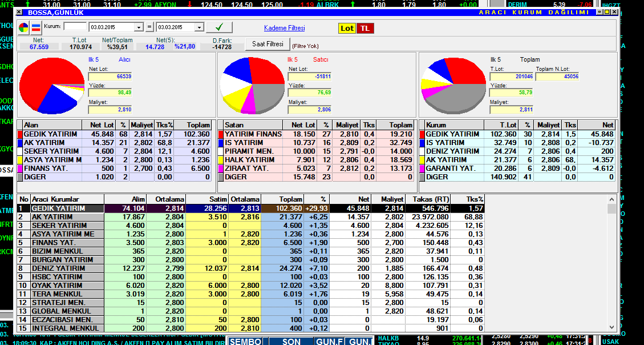Click the Satıcı sellers pie chart

[249, 85]
